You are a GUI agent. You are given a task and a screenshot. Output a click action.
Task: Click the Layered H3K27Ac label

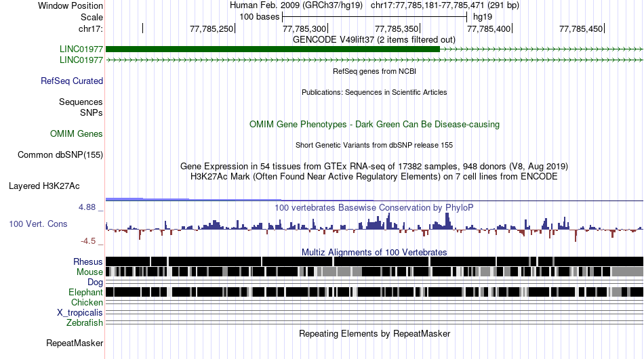point(44,186)
